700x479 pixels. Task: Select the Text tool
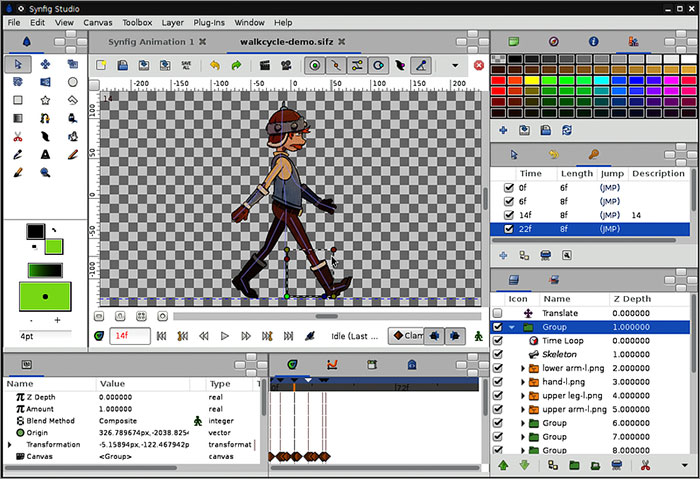46,154
